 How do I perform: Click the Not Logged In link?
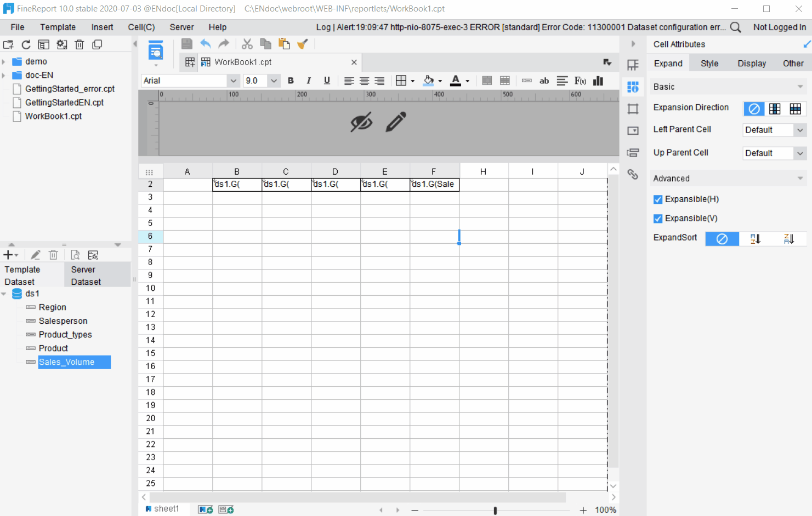coord(780,27)
